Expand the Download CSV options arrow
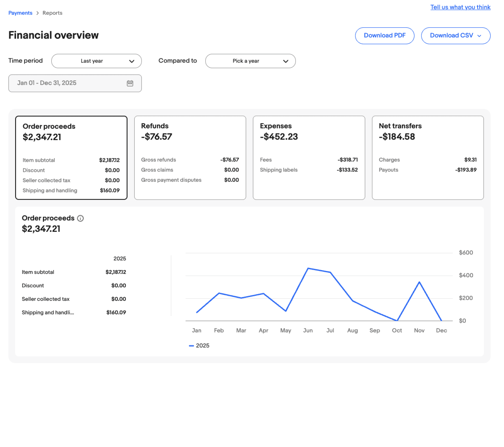This screenshot has width=504, height=447. coord(479,36)
